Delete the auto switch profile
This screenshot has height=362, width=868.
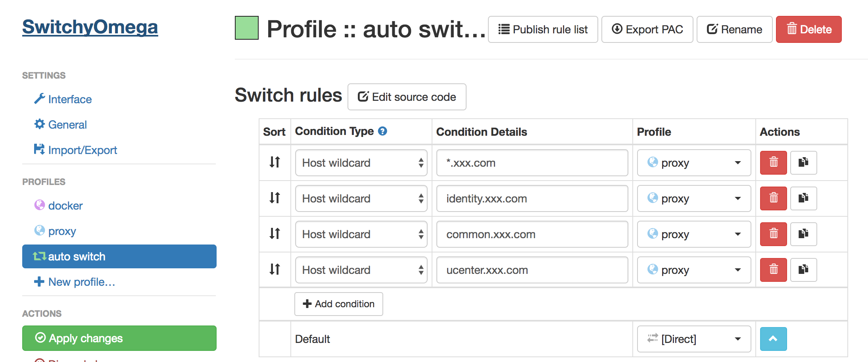coord(808,29)
